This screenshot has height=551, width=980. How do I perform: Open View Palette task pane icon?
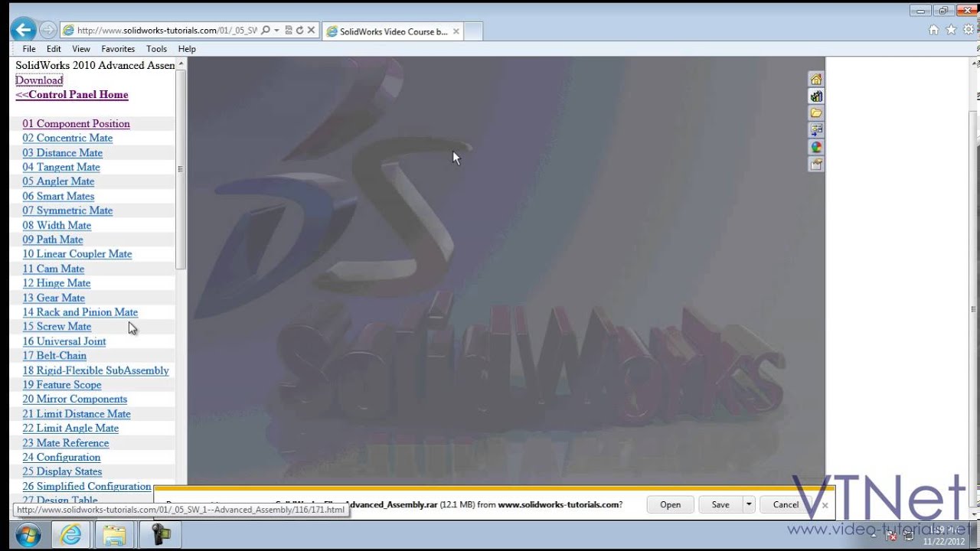click(x=816, y=130)
